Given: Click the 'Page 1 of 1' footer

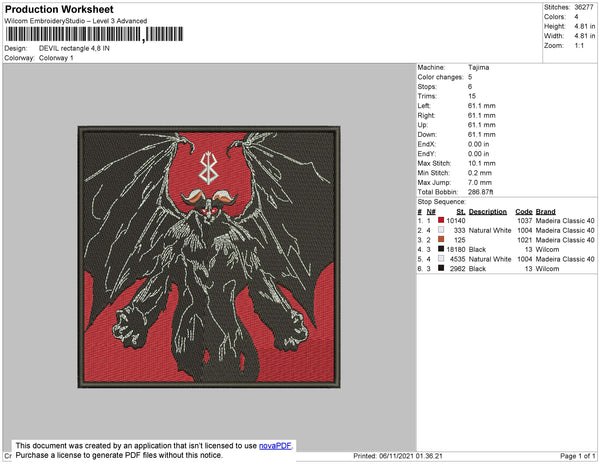Looking at the screenshot, I should click(x=577, y=456).
